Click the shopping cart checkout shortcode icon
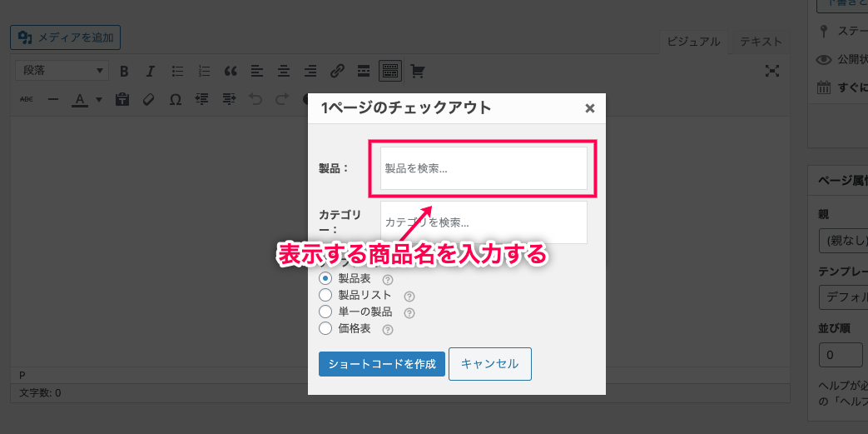This screenshot has width=868, height=434. click(x=418, y=71)
